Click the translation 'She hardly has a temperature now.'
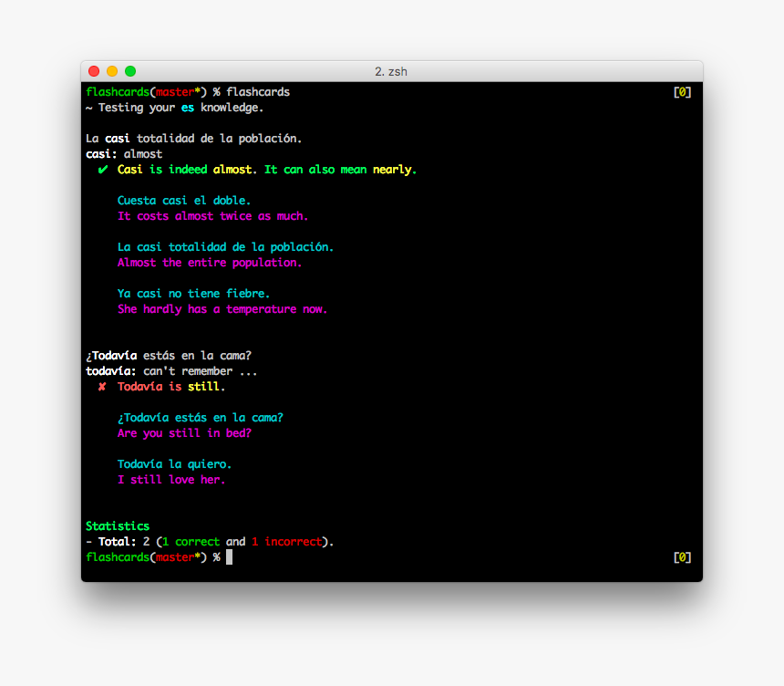Screen dimensions: 784x686 coord(222,309)
